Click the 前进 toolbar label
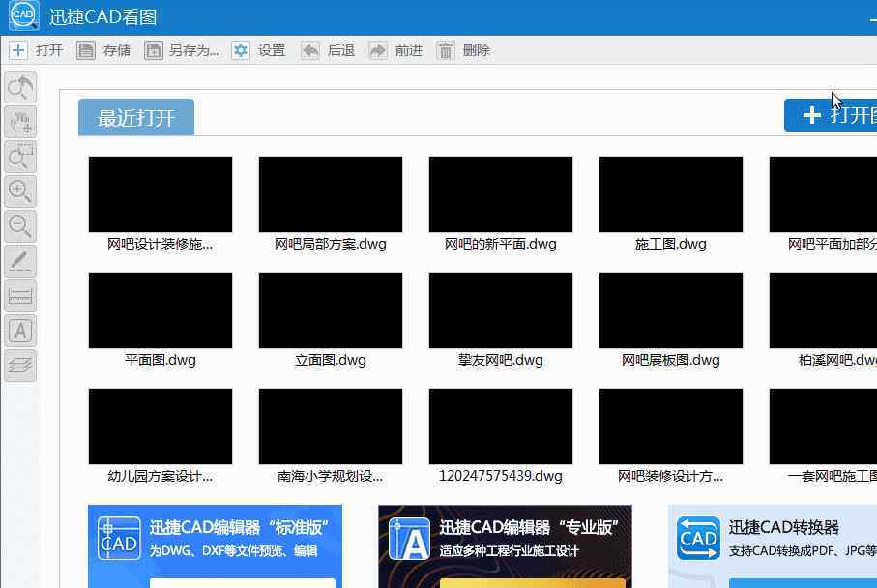 [x=409, y=51]
